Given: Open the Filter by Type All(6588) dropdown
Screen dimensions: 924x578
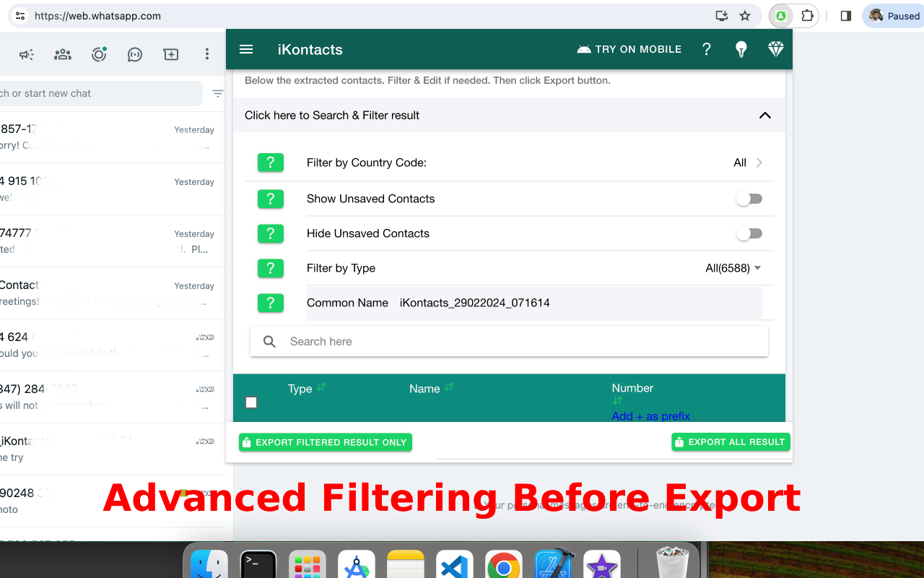Looking at the screenshot, I should pyautogui.click(x=733, y=268).
